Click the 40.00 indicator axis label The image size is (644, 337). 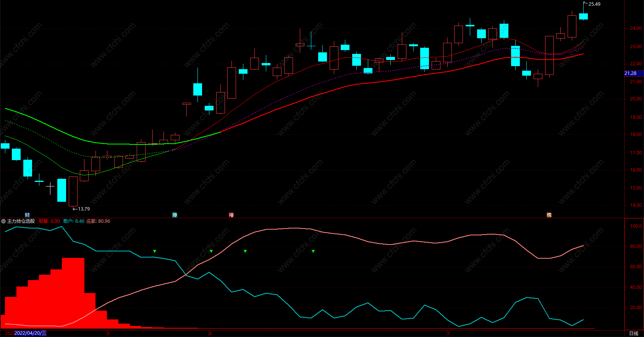636,287
